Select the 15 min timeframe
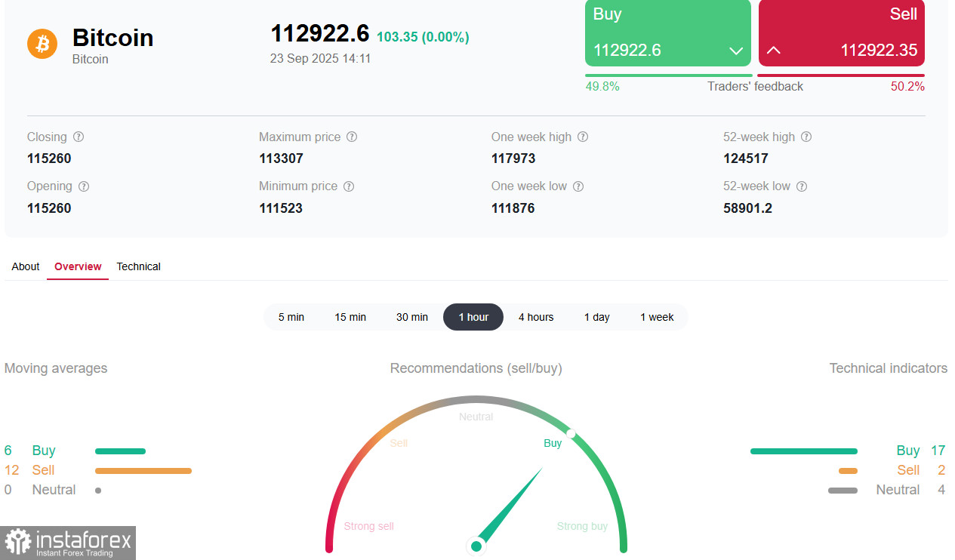 350,317
